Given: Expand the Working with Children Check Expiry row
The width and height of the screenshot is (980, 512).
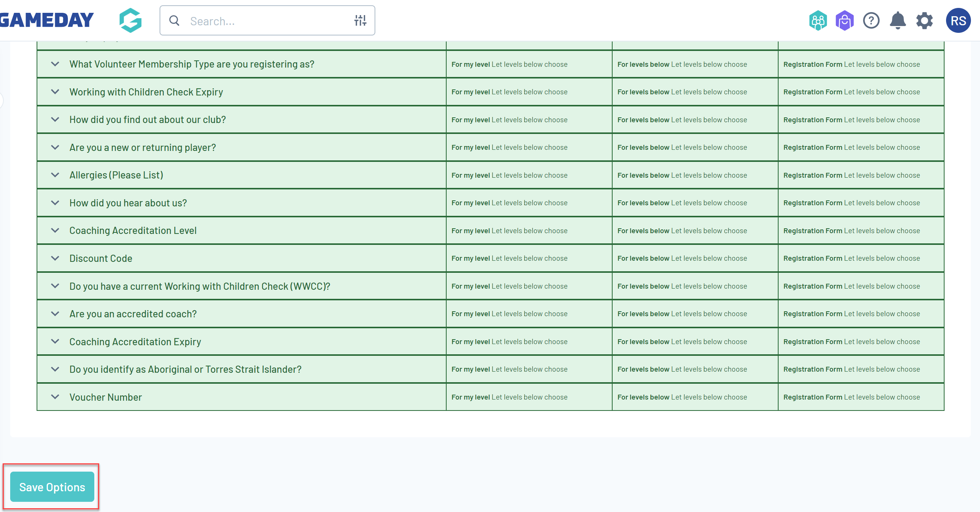Looking at the screenshot, I should coord(55,92).
